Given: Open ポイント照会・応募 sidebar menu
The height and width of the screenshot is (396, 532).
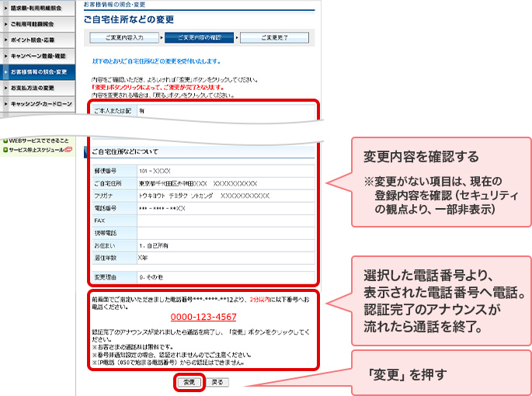Looking at the screenshot, I should point(40,38).
